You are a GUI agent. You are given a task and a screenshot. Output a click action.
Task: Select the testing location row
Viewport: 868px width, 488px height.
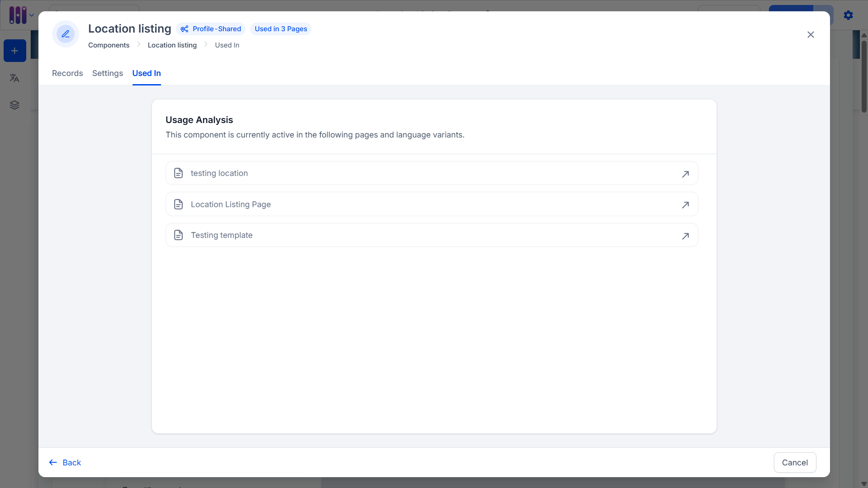[432, 173]
